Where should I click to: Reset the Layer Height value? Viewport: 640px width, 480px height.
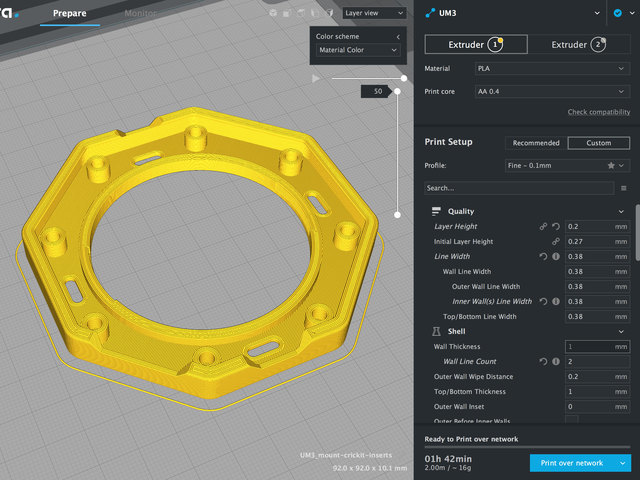[557, 227]
